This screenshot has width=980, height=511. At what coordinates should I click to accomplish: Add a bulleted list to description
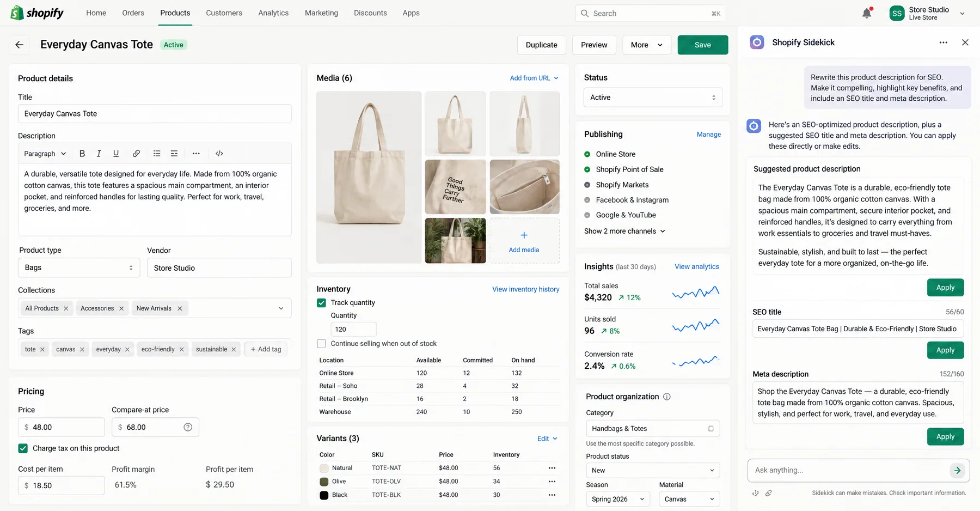[157, 154]
